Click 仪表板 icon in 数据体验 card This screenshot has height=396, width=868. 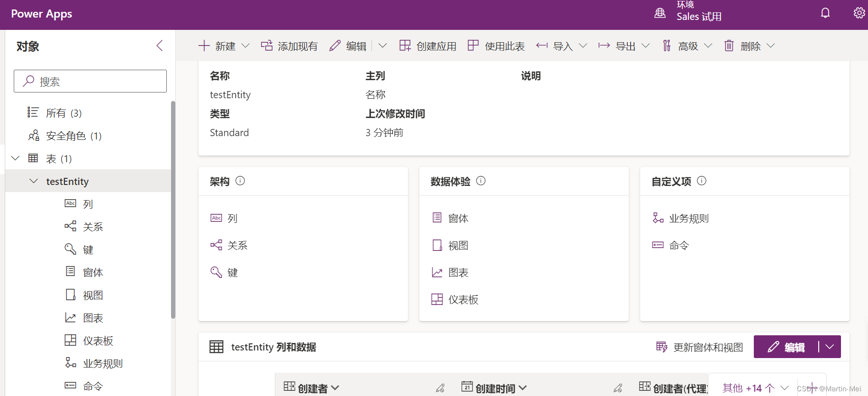(437, 299)
